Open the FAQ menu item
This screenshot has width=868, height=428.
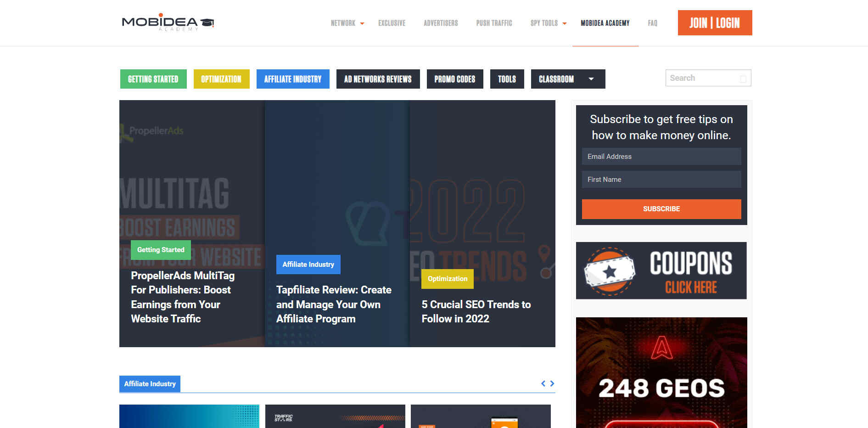click(652, 23)
